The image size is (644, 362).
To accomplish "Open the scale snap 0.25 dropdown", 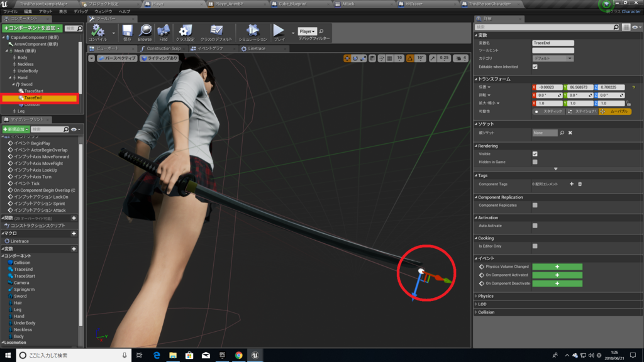I will [x=444, y=58].
